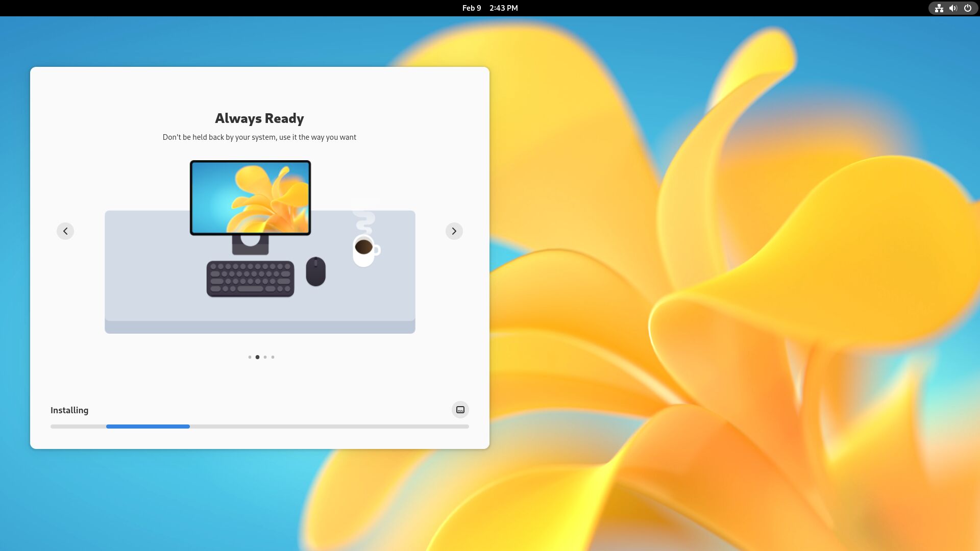Go to the previous slide arrow
The width and height of the screenshot is (980, 551).
tap(65, 231)
